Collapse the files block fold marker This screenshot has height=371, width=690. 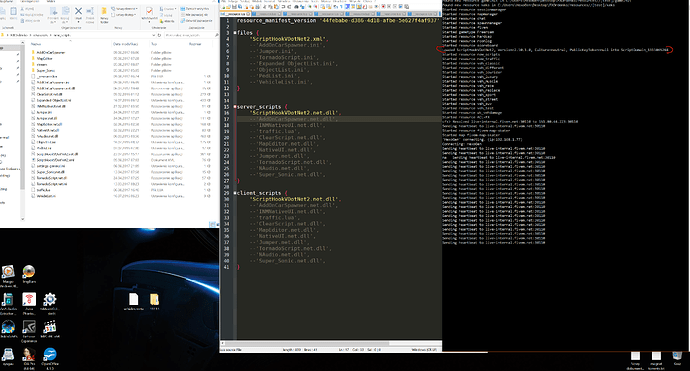coord(235,33)
